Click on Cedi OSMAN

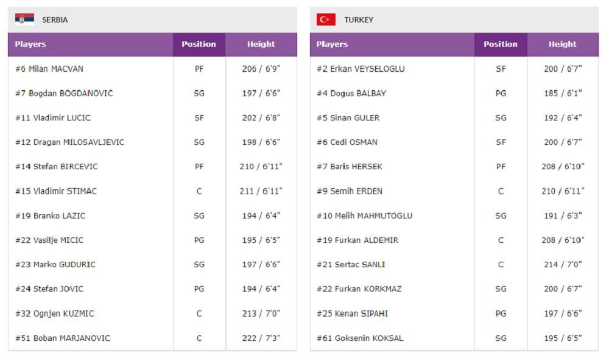(347, 142)
